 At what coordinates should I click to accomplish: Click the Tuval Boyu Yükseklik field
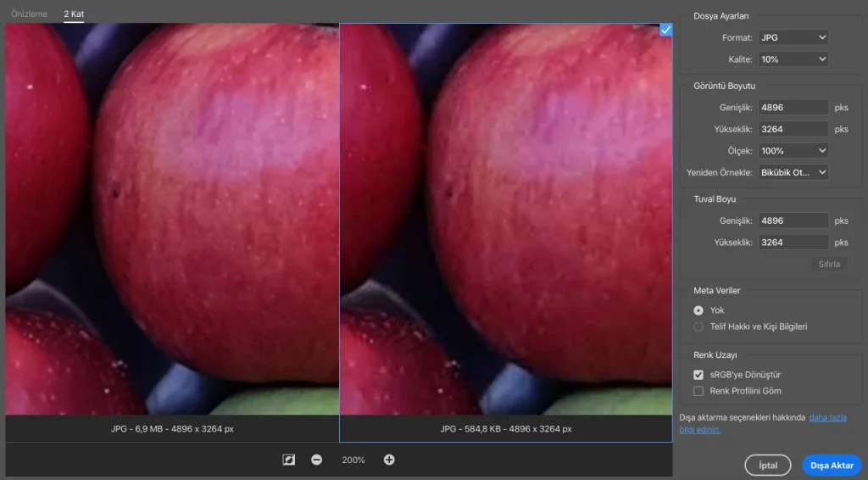pyautogui.click(x=793, y=242)
